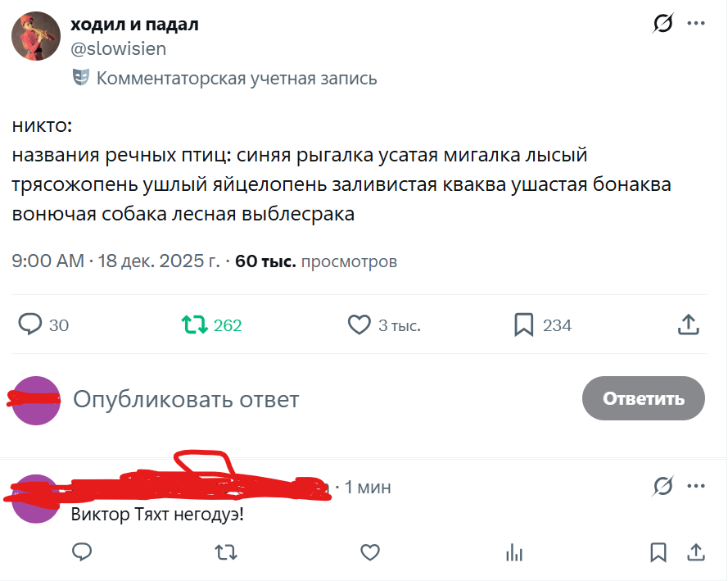This screenshot has width=728, height=581.
Task: Open the @slowisien profile handle link
Action: coord(119,49)
